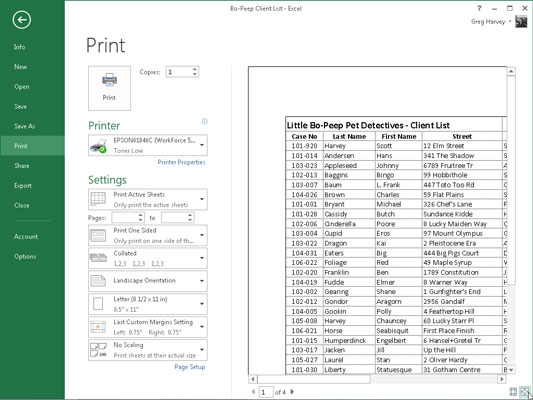Open the EPSON printer selection dropdown
The width and height of the screenshot is (533, 400).
click(148, 145)
